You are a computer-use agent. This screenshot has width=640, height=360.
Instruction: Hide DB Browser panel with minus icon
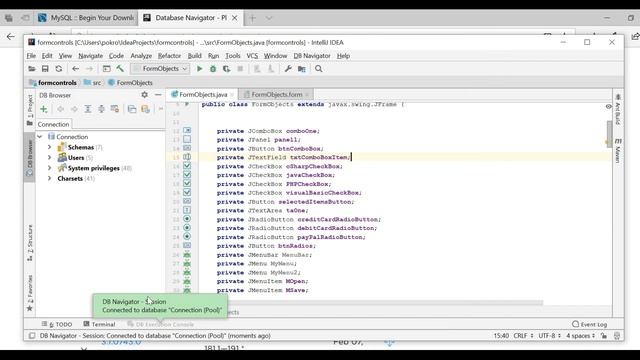click(x=158, y=95)
